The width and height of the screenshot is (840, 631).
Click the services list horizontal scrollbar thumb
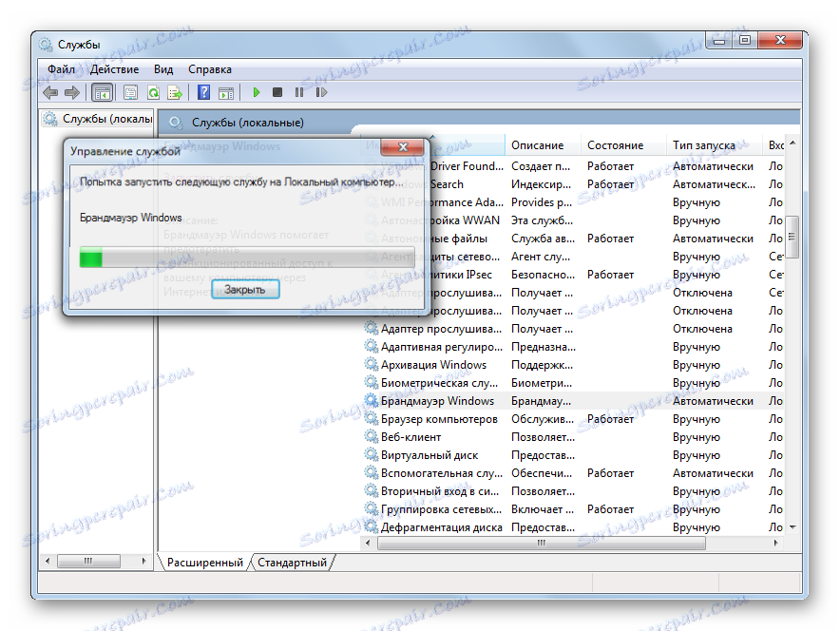[542, 544]
